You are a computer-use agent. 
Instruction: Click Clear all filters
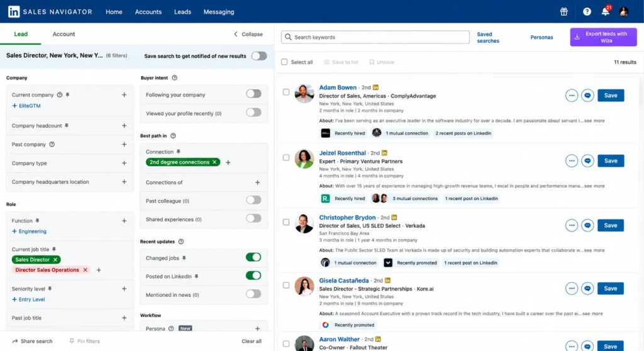252,341
